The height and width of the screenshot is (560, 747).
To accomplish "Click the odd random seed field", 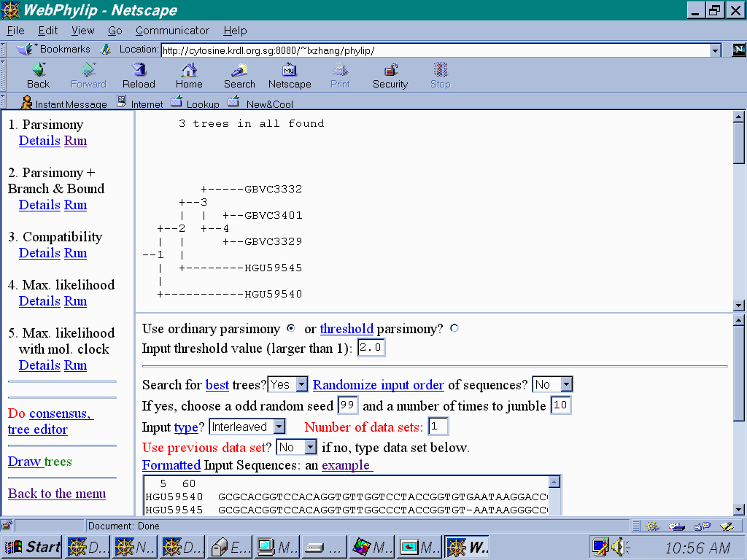I will pos(347,405).
